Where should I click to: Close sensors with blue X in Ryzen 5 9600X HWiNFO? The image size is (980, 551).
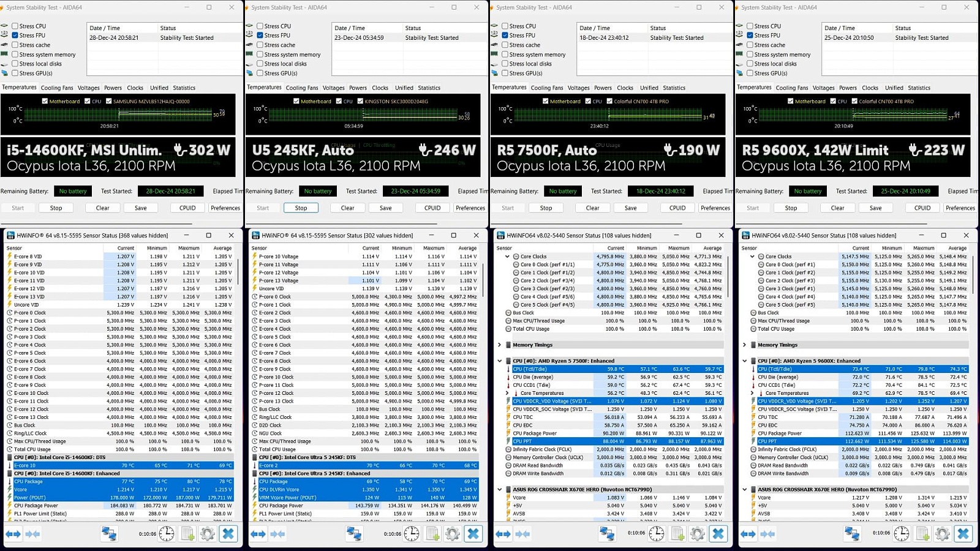963,534
